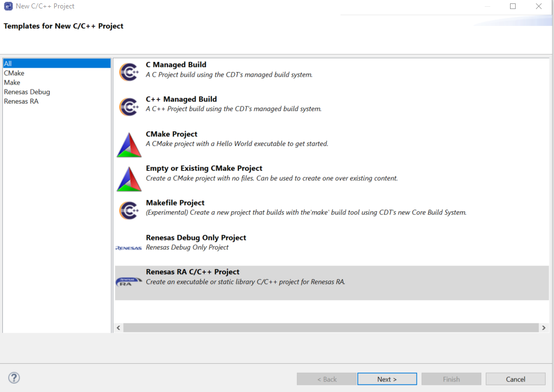554x392 pixels.
Task: Select Renesas RA C/C++ Project title
Action: pos(193,272)
